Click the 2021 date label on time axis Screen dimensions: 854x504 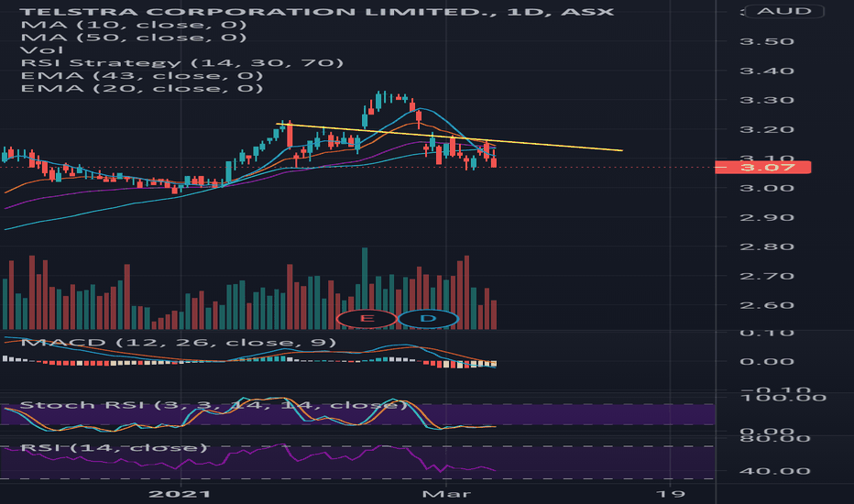click(x=180, y=494)
